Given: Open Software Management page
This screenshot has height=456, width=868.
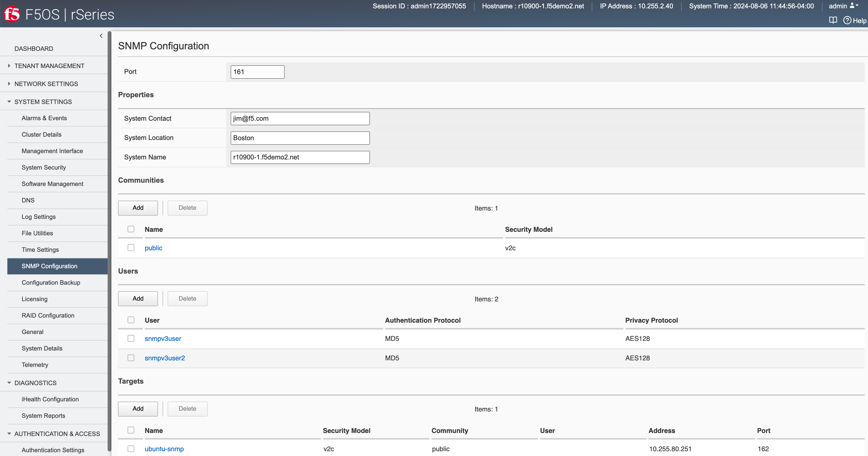Looking at the screenshot, I should point(52,184).
